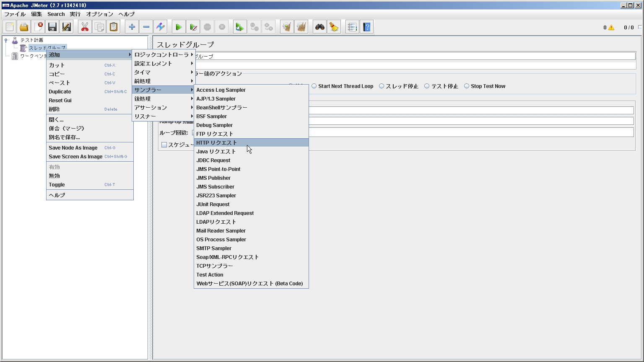Open the オプション menu
Viewport: 644px width, 362px height.
click(100, 14)
